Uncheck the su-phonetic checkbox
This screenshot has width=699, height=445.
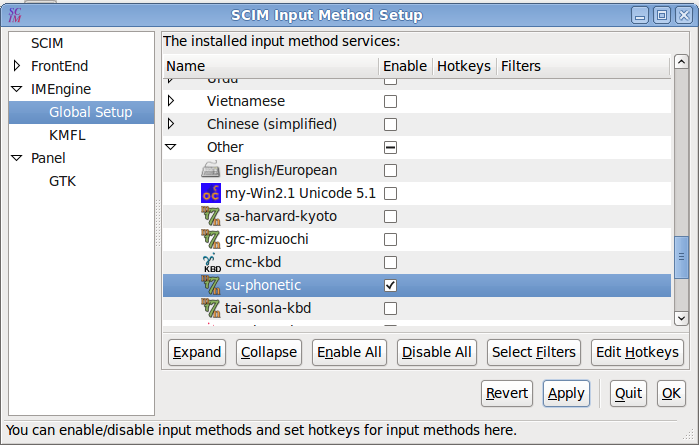[390, 285]
